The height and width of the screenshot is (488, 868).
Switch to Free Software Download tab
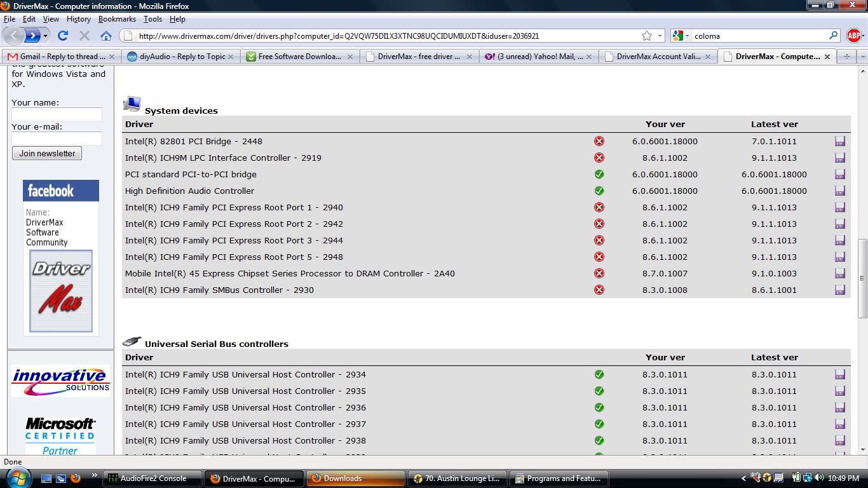tap(299, 57)
